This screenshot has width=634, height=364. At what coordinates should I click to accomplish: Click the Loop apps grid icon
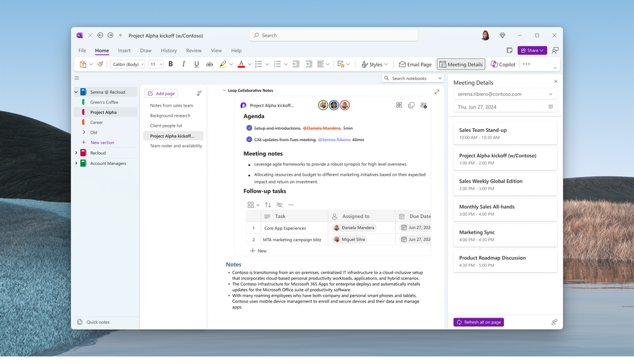[399, 105]
